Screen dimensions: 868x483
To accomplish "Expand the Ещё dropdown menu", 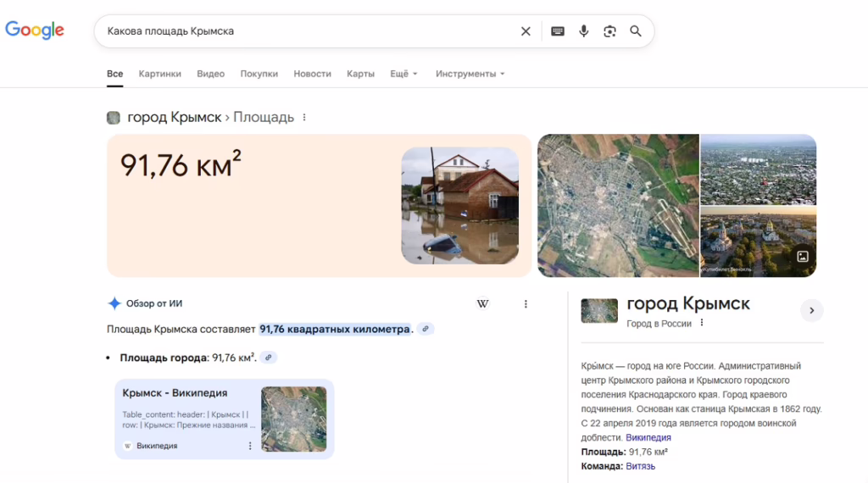I will click(403, 74).
